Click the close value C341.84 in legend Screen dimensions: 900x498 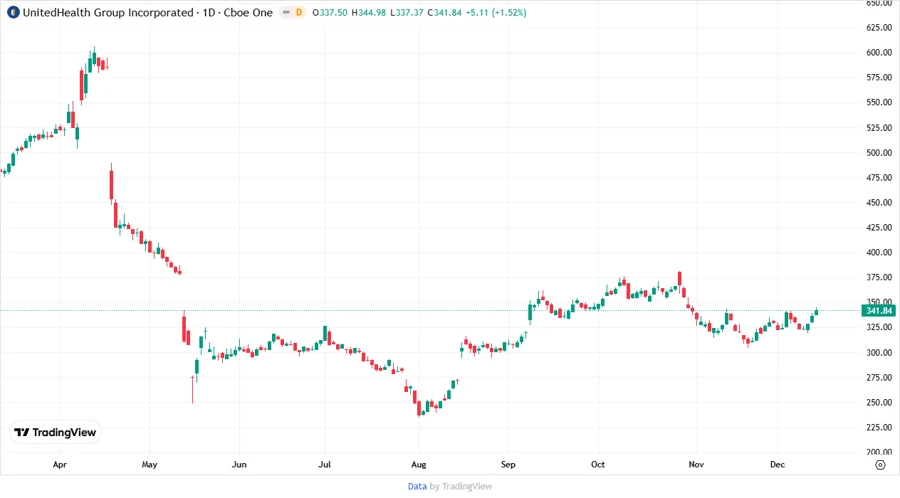[x=445, y=12]
